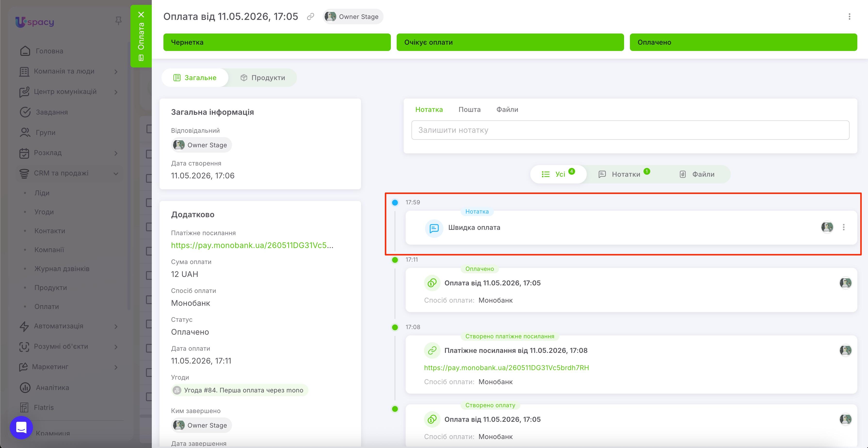Screen dimensions: 868x448
Task: Click the CRM та продажі stack icon
Action: [x=24, y=173]
